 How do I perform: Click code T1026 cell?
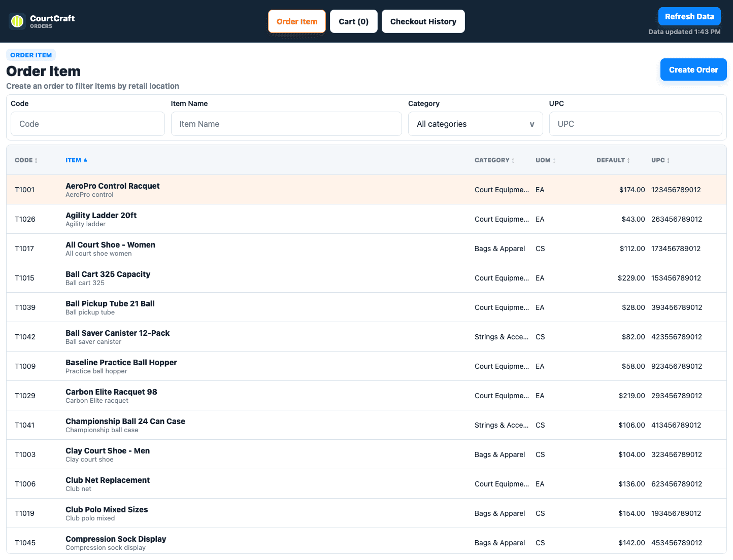[x=25, y=219]
